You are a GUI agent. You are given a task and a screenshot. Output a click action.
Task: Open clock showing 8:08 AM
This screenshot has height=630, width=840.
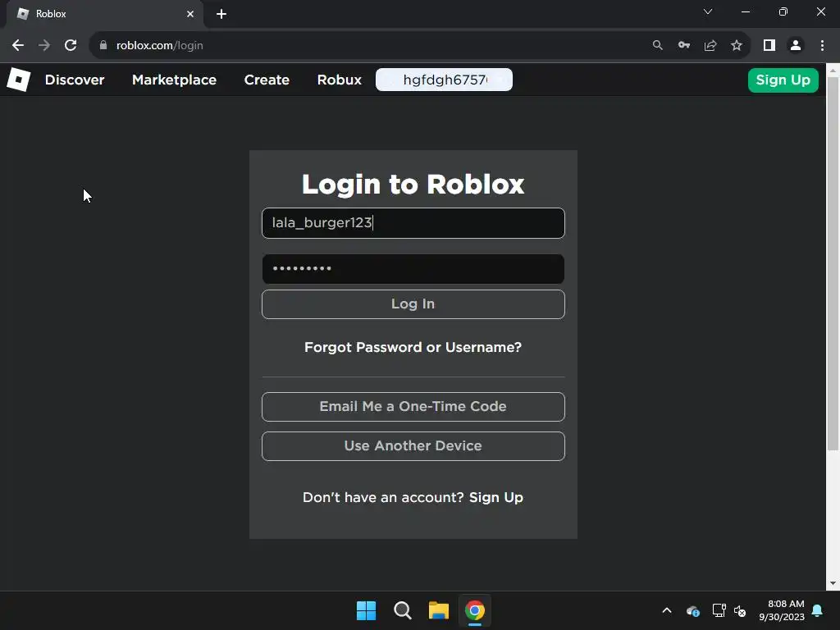[x=782, y=610]
